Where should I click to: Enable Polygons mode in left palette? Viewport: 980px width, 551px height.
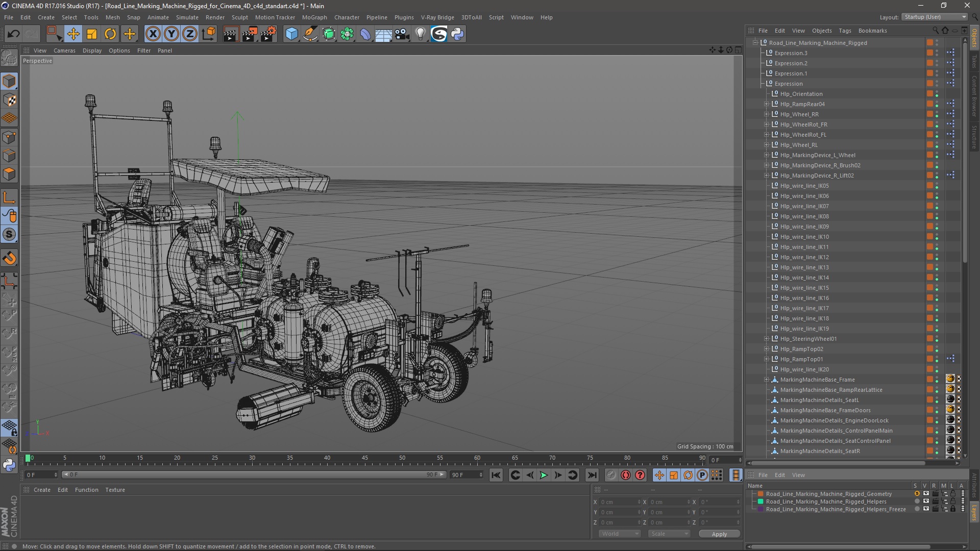tap(9, 174)
